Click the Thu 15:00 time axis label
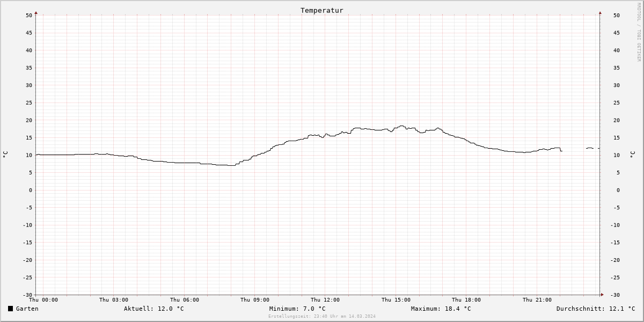644x322 pixels. tap(396, 300)
